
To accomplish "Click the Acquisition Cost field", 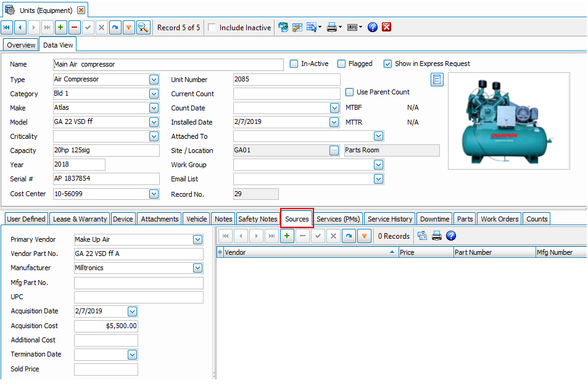I will point(106,326).
